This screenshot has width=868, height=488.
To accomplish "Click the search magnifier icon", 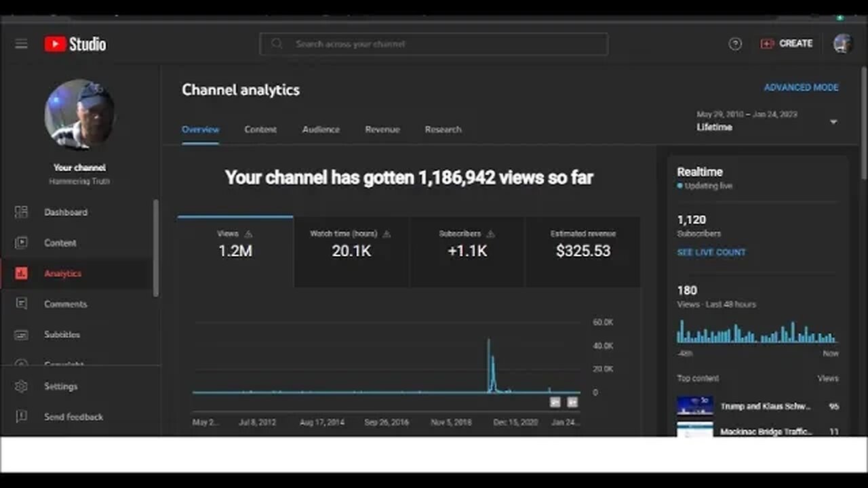I will click(277, 44).
